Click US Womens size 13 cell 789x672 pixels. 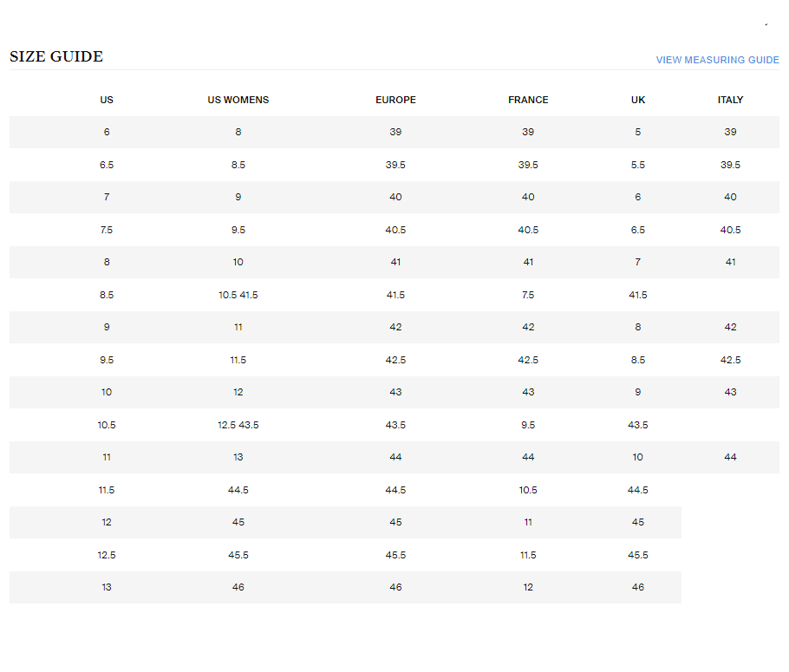238,457
